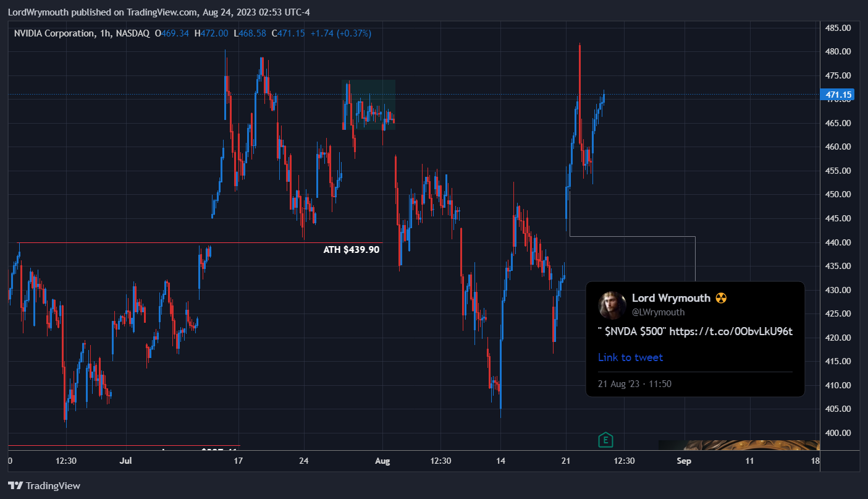Click the Jul label on the time axis
This screenshot has height=499, width=868.
(x=125, y=461)
